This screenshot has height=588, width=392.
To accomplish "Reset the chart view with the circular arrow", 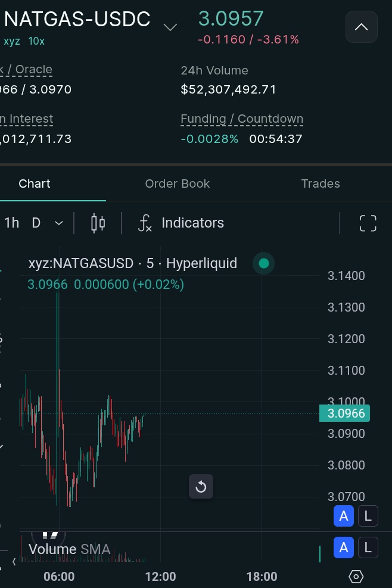I will 201,487.
